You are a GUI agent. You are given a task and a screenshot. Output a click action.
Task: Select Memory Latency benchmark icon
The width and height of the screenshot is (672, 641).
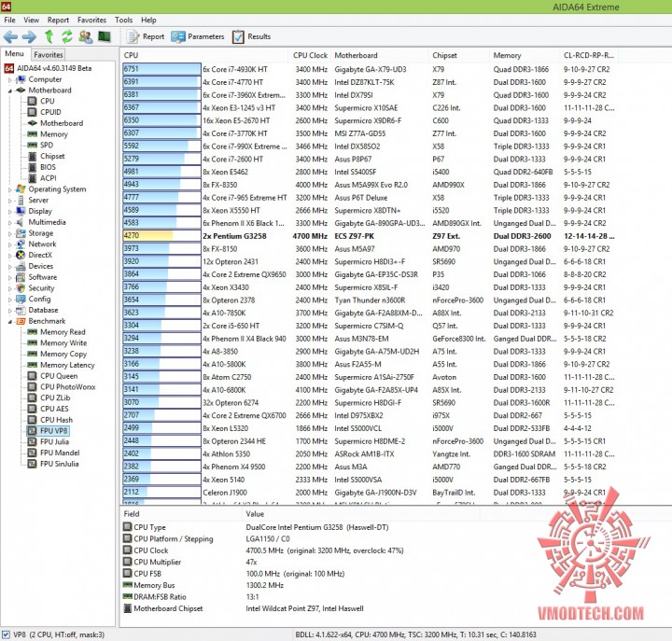(32, 365)
